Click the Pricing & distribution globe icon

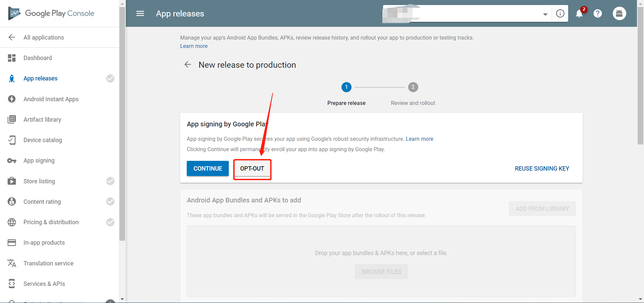[x=12, y=222]
